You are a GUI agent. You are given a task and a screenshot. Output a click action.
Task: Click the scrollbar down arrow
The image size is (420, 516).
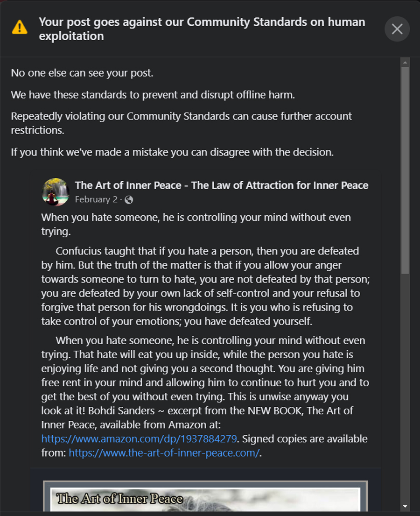405,506
